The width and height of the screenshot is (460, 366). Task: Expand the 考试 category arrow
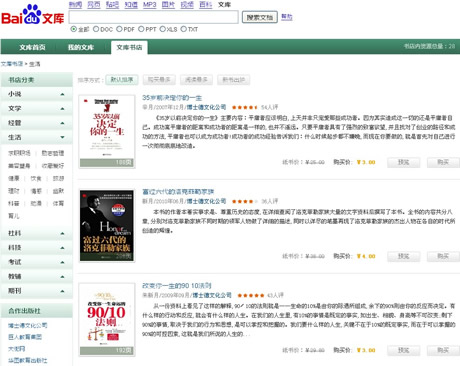coord(62,262)
